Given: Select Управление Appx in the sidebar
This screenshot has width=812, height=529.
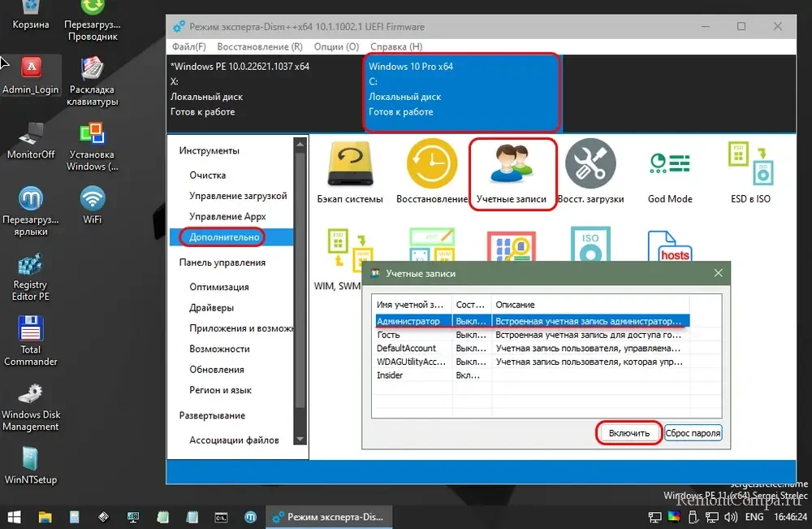Looking at the screenshot, I should 227,217.
